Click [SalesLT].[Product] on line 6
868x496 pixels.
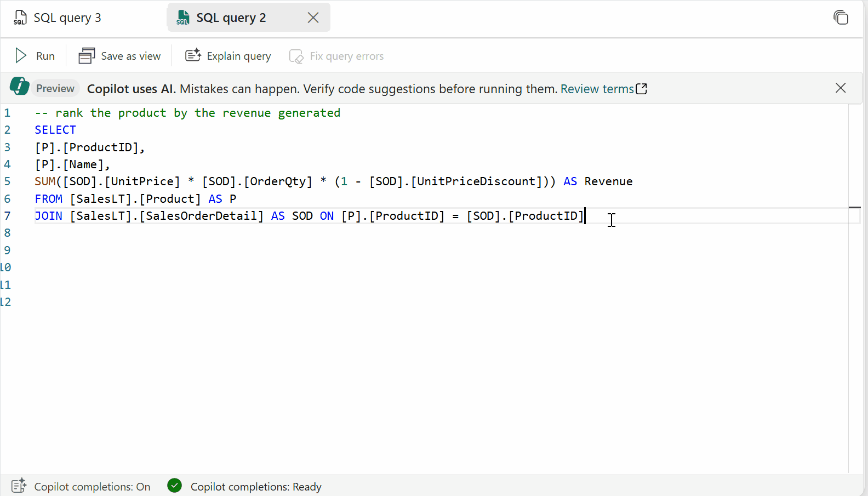[x=135, y=199]
